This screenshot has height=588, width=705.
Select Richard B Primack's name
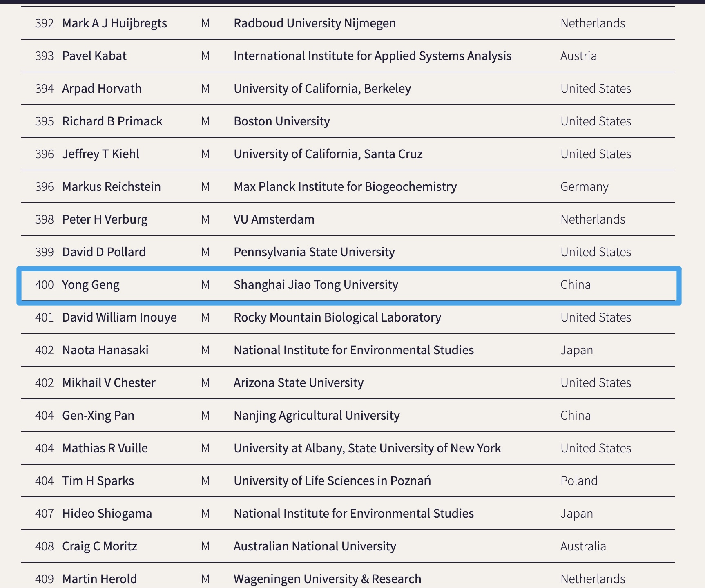click(x=112, y=121)
